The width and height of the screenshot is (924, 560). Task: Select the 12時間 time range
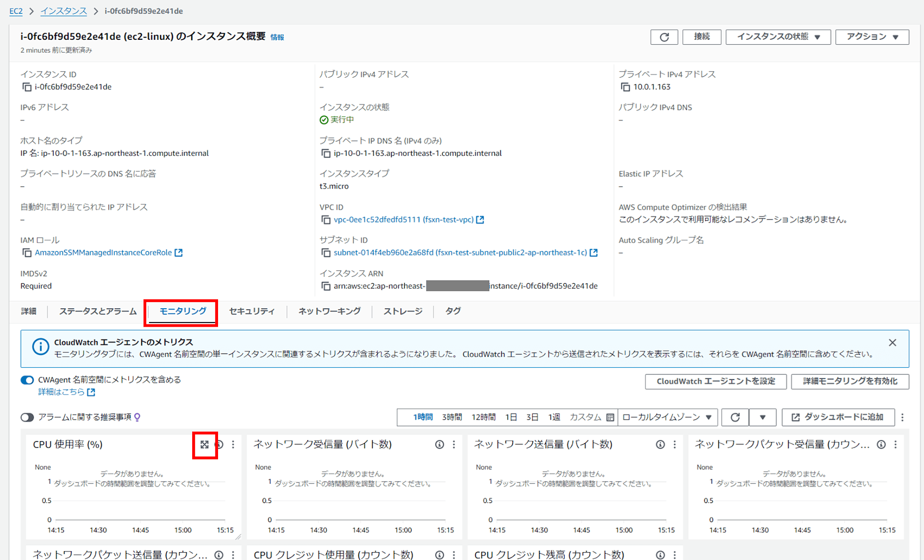click(x=483, y=417)
